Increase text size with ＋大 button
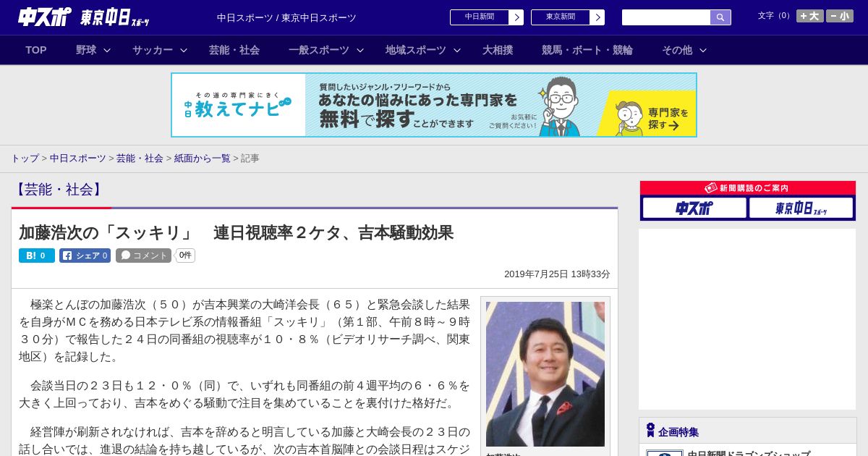 tap(809, 16)
